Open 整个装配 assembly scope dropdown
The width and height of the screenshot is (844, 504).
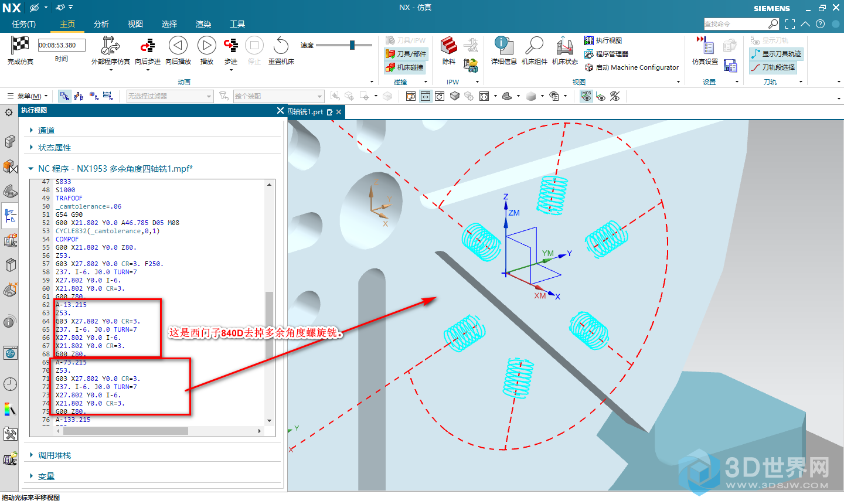279,96
